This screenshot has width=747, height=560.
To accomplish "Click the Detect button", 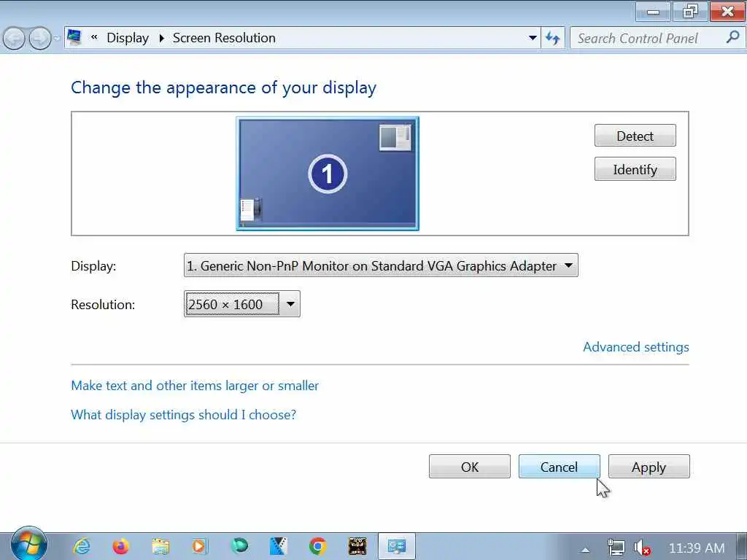I will point(635,136).
